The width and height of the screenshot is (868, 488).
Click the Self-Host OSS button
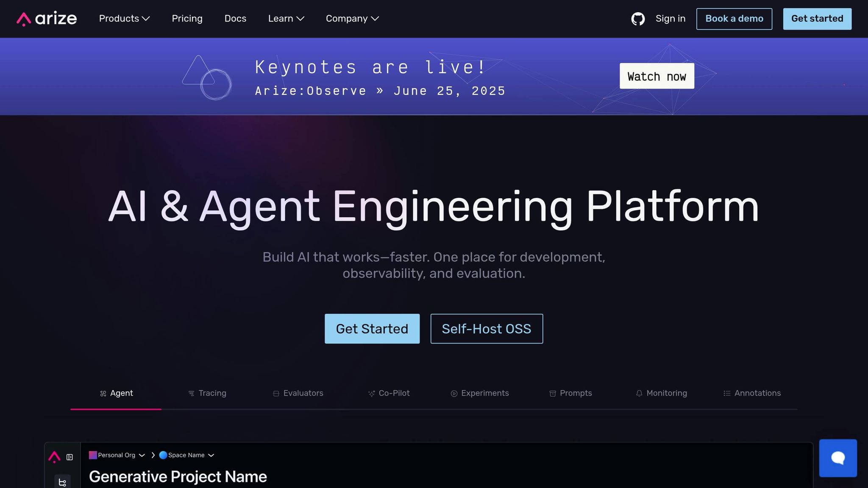(x=486, y=329)
